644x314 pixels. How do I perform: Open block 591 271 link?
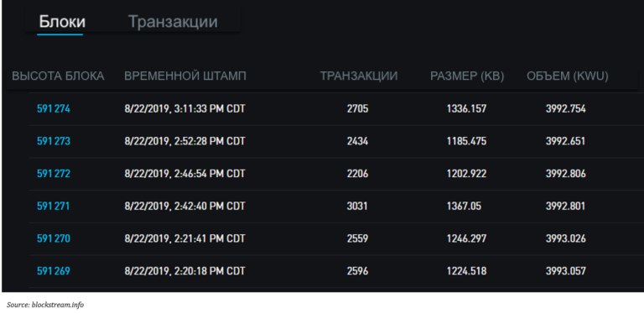[x=54, y=207]
